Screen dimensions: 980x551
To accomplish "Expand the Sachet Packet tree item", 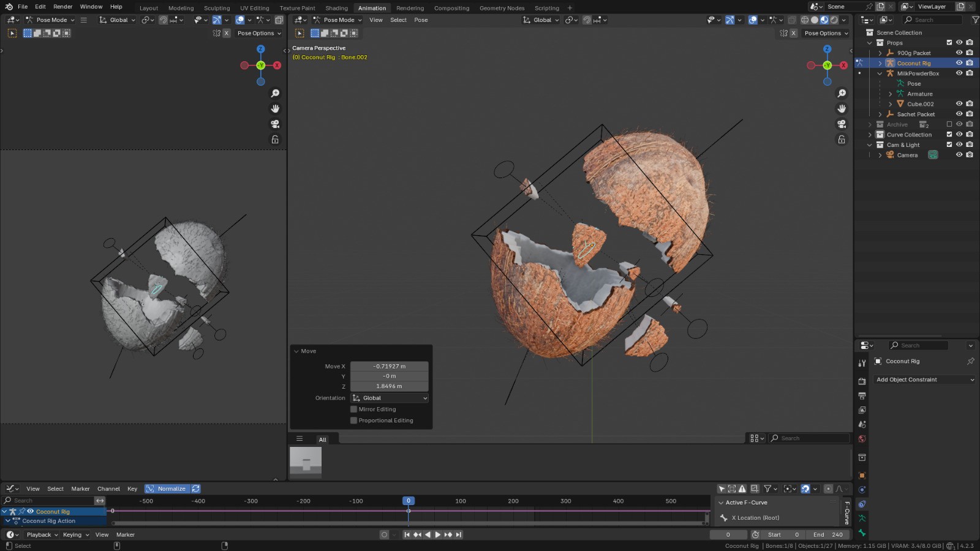I will (880, 114).
